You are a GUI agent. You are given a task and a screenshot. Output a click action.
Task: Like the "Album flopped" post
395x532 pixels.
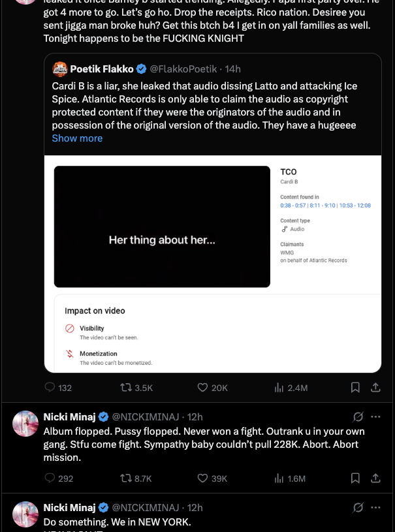[202, 478]
